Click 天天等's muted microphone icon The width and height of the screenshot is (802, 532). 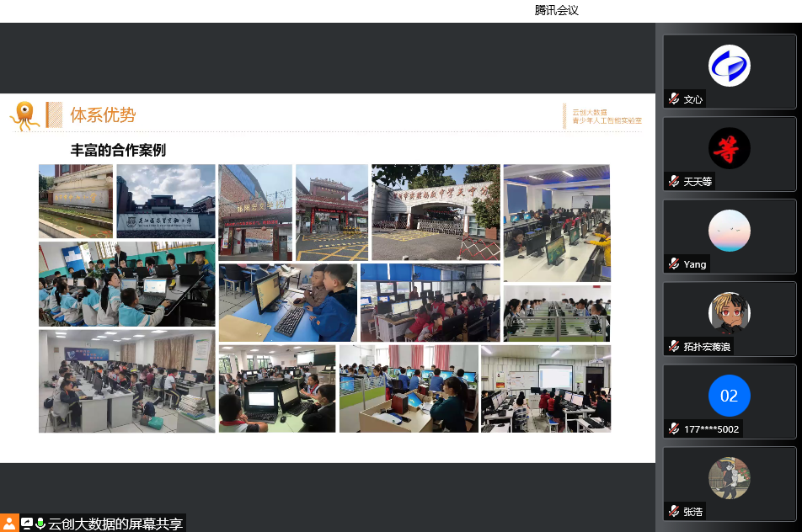pos(674,182)
